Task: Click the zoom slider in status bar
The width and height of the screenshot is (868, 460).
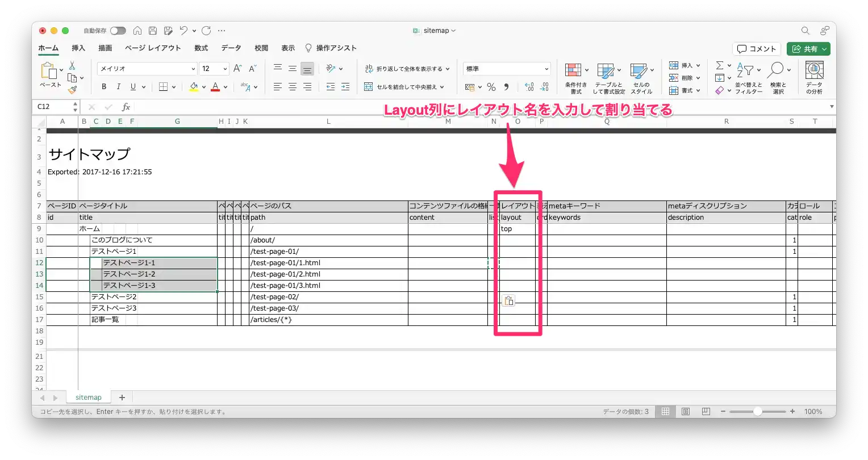Action: [757, 411]
